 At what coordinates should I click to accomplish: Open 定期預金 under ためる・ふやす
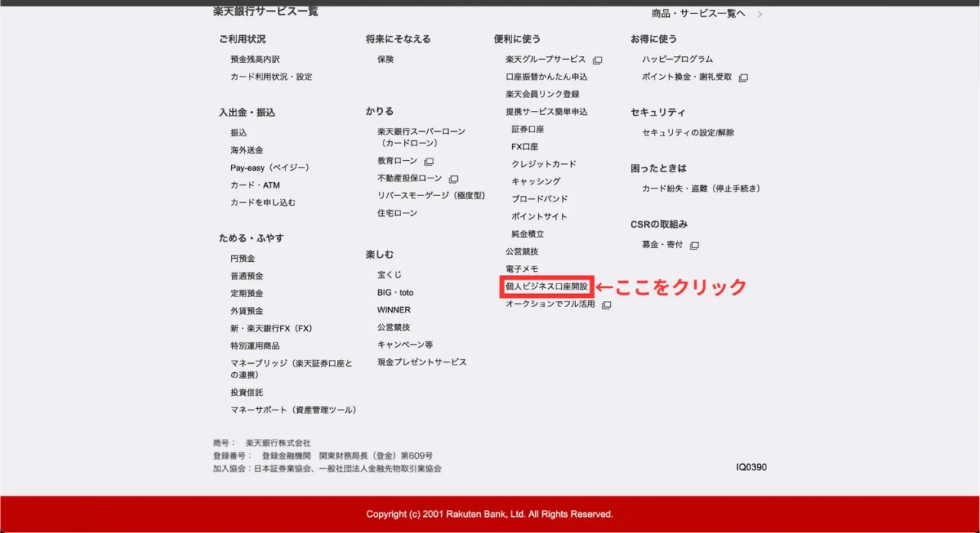(x=247, y=293)
